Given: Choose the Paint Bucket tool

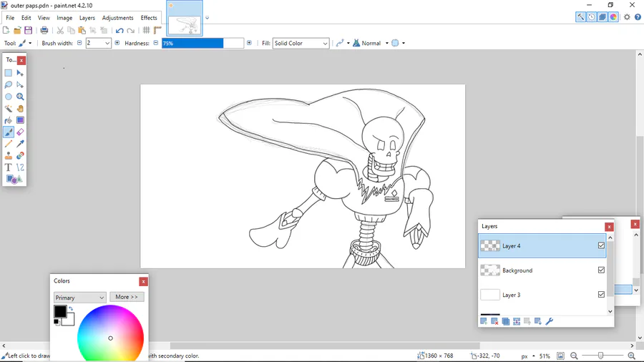Looking at the screenshot, I should point(9,121).
